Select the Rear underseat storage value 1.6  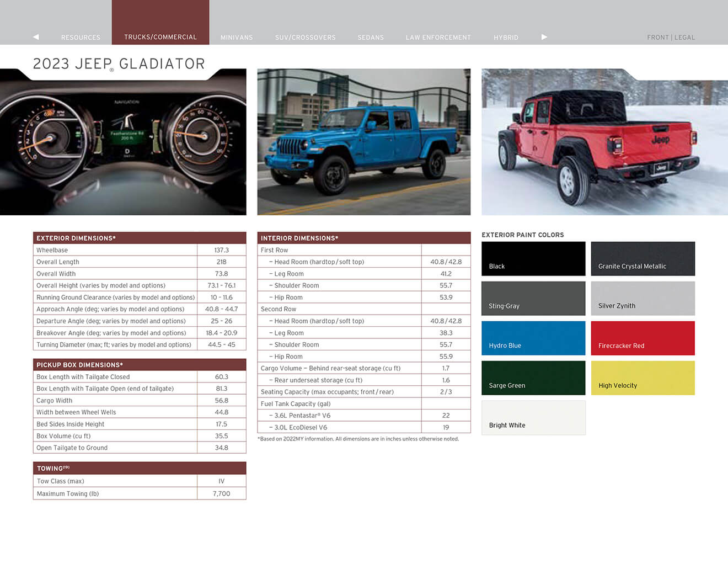(446, 380)
